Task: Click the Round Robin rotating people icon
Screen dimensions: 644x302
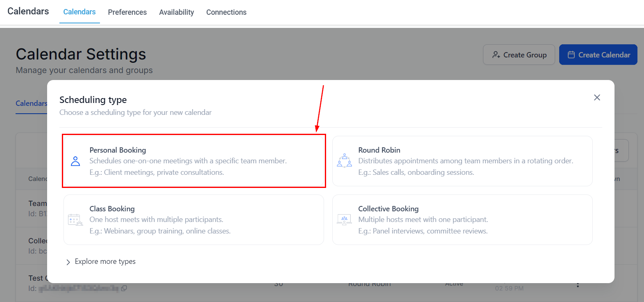Action: 344,161
